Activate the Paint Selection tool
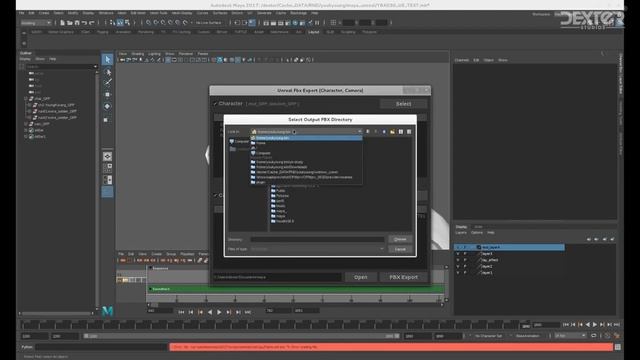The image size is (640, 360). click(x=107, y=82)
